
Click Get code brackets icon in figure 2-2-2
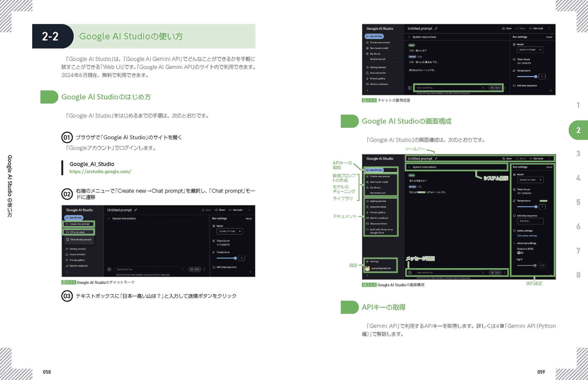tap(531, 28)
